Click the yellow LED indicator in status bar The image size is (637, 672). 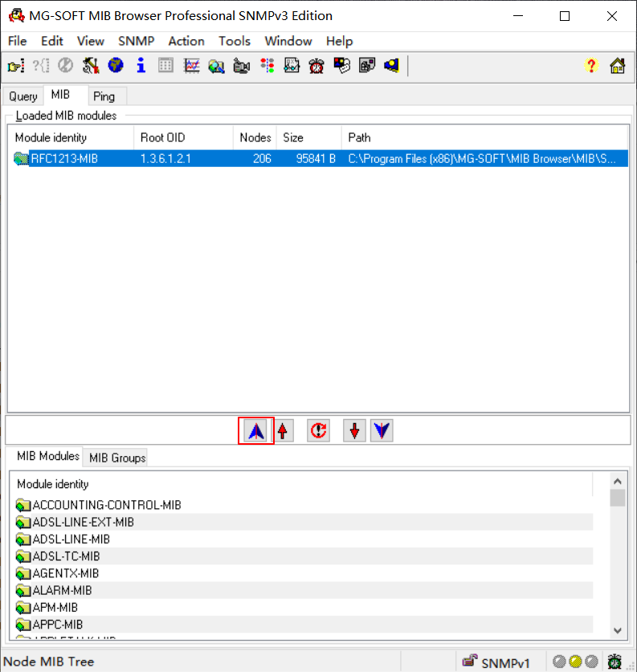click(x=575, y=662)
